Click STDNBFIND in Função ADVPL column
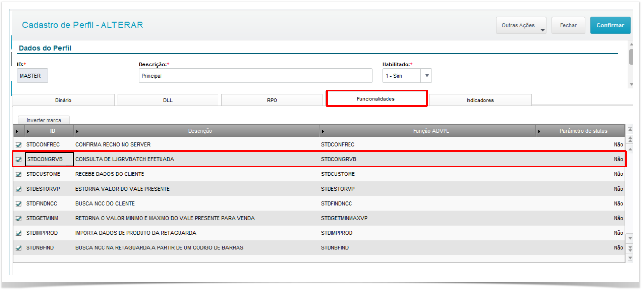This screenshot has width=644, height=291. [x=335, y=248]
